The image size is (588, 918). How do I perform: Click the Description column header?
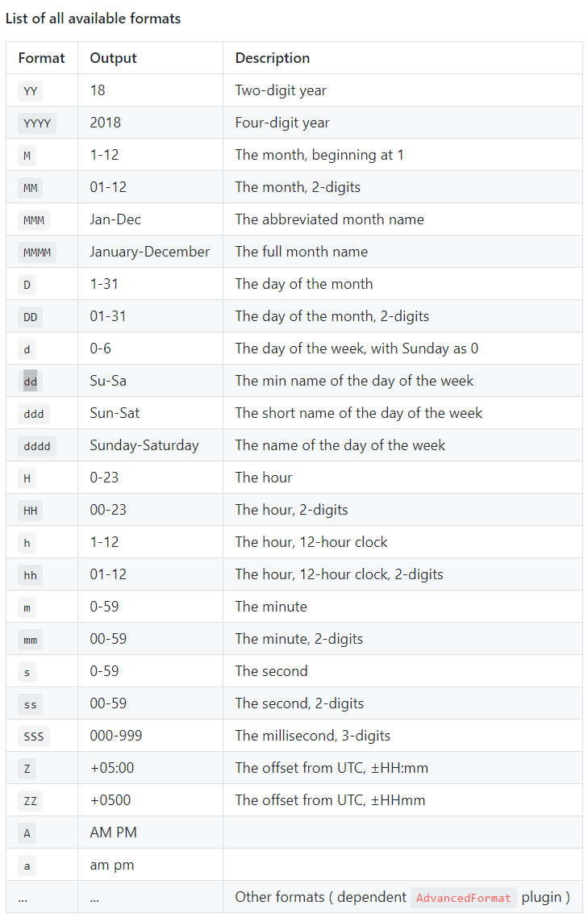272,58
